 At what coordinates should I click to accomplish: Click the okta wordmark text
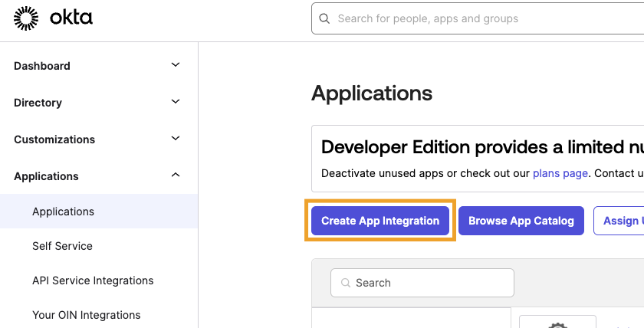click(71, 18)
